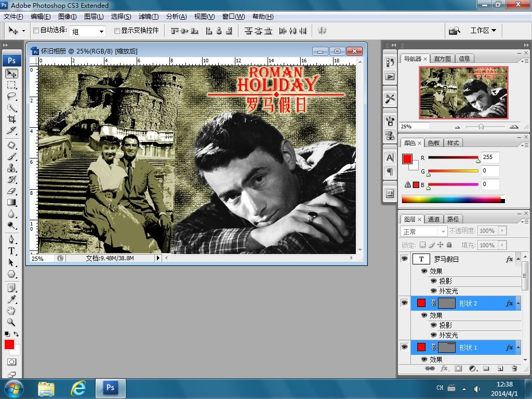Open the 文件(F) menu
532x399 pixels.
point(13,16)
